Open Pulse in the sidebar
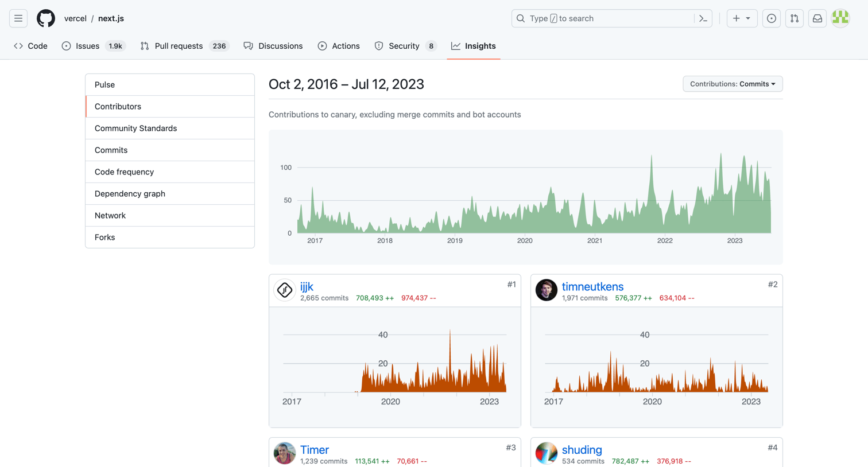 tap(170, 85)
